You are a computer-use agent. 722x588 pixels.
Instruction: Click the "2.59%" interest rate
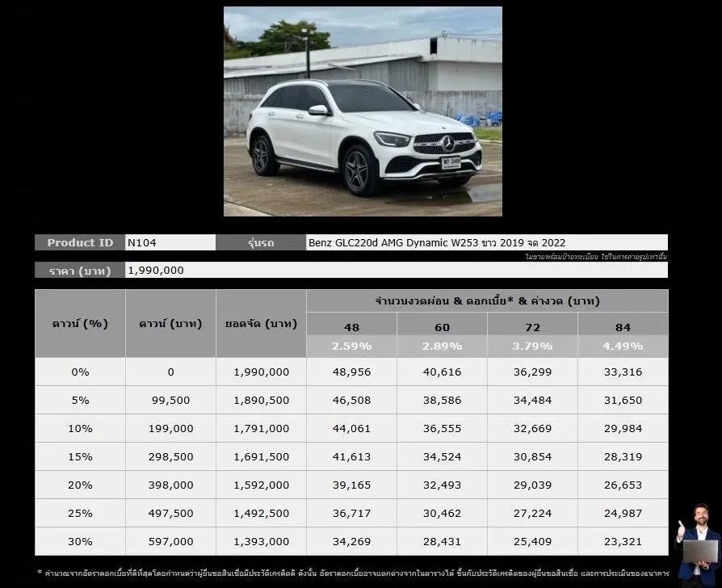pos(352,346)
